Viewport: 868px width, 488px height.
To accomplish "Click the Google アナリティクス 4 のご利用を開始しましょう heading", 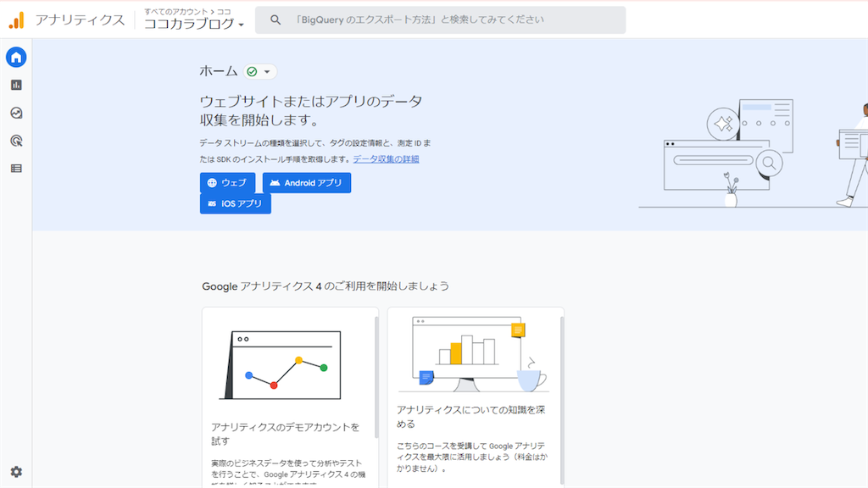I will pyautogui.click(x=325, y=286).
